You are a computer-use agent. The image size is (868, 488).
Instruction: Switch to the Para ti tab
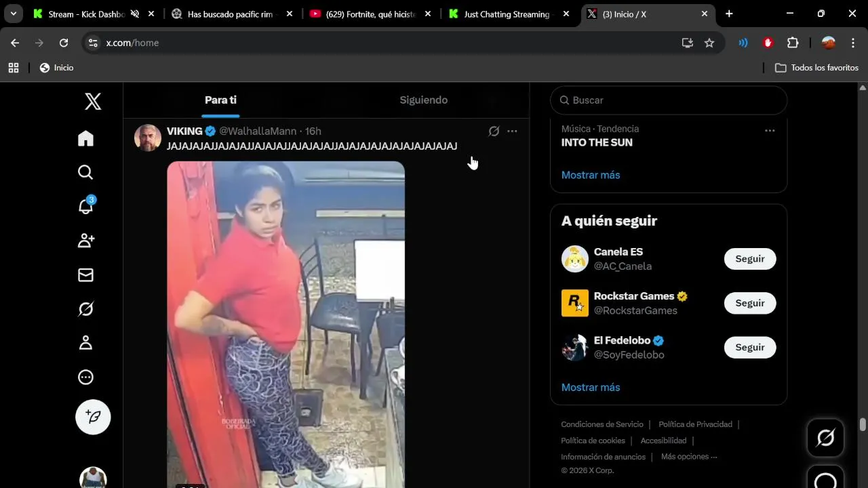pyautogui.click(x=220, y=100)
